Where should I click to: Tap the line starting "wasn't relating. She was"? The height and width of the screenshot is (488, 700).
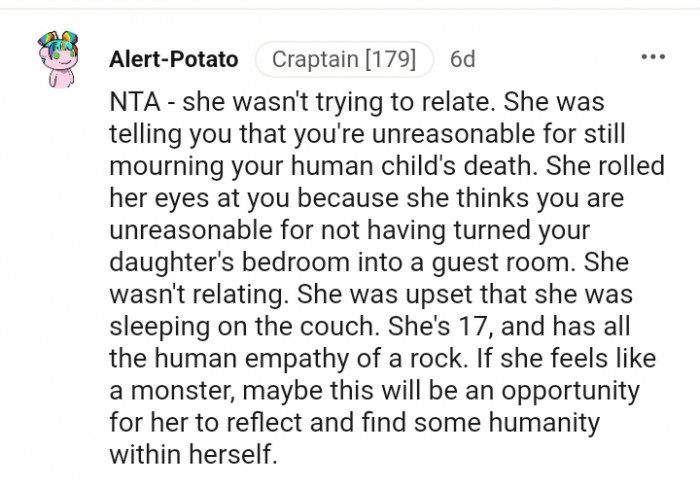pyautogui.click(x=371, y=294)
